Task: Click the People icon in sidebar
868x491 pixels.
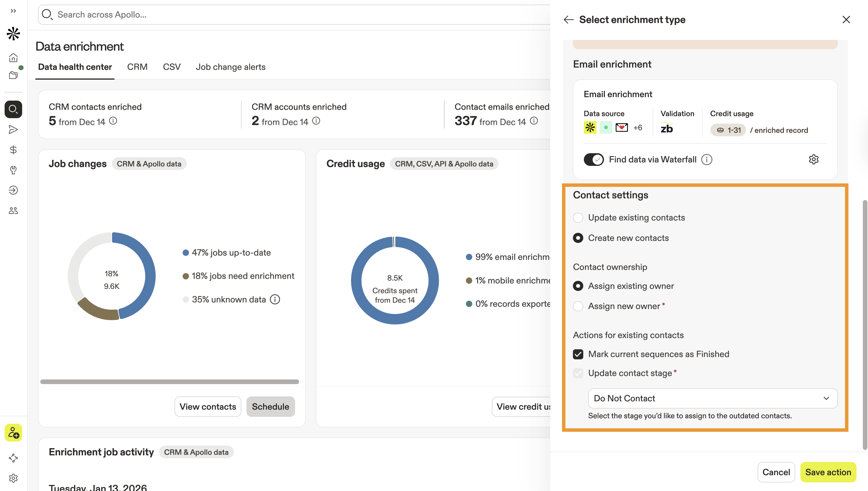Action: (x=13, y=211)
